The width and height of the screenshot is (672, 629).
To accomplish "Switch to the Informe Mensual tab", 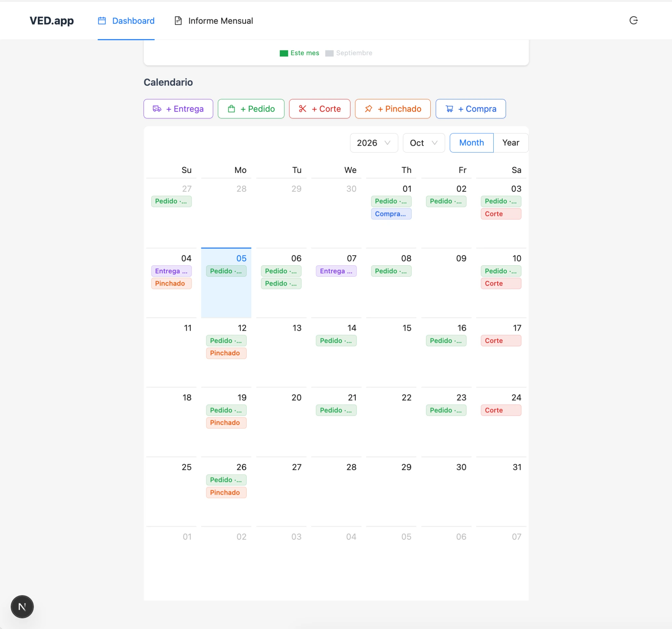I will point(214,21).
